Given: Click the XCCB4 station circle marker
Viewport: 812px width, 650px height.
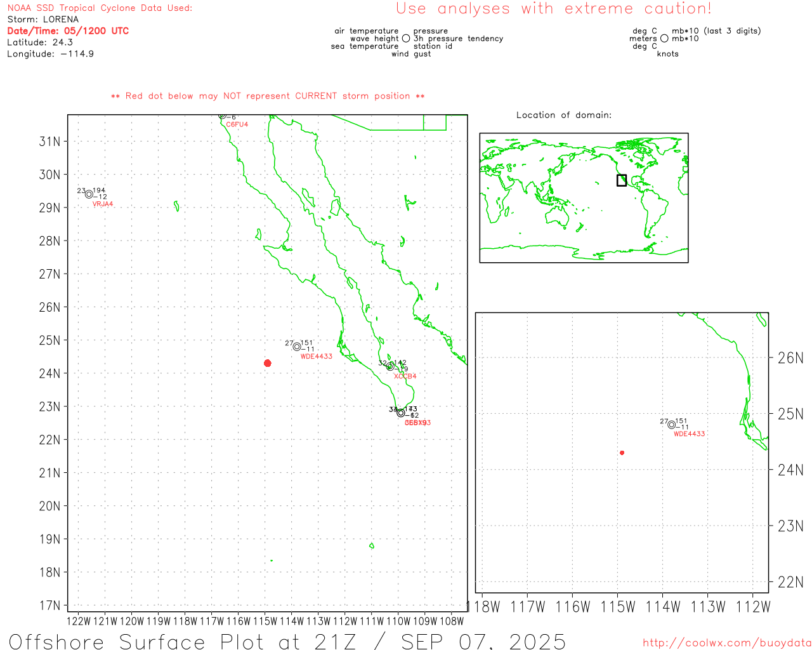Looking at the screenshot, I should pos(390,366).
